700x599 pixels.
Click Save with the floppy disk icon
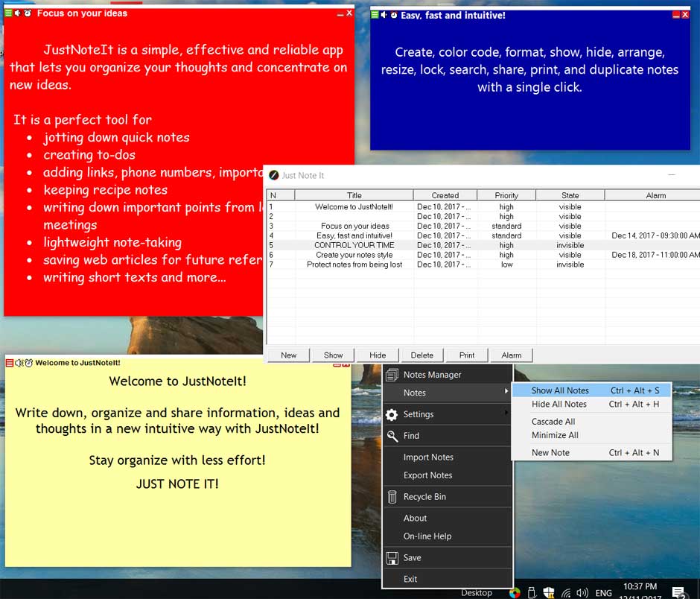(x=412, y=557)
